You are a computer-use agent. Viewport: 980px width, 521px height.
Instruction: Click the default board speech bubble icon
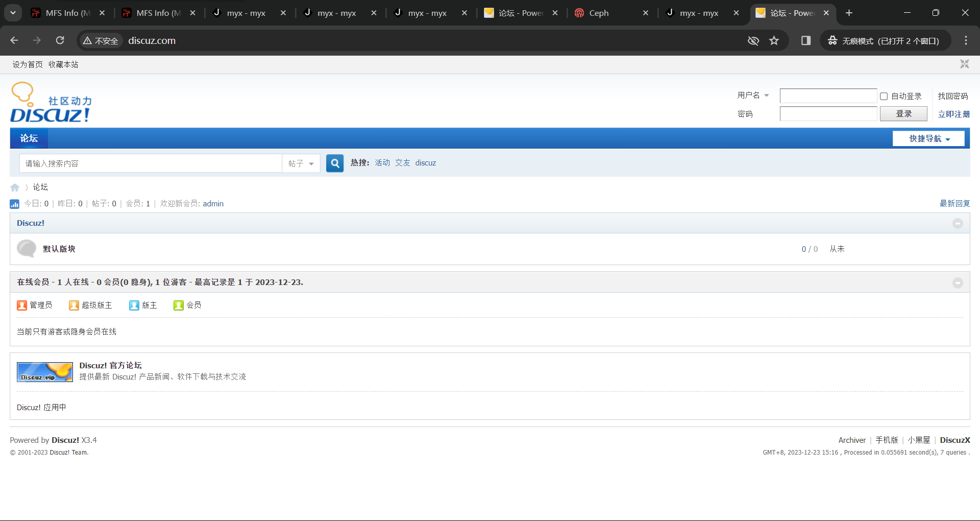(26, 249)
